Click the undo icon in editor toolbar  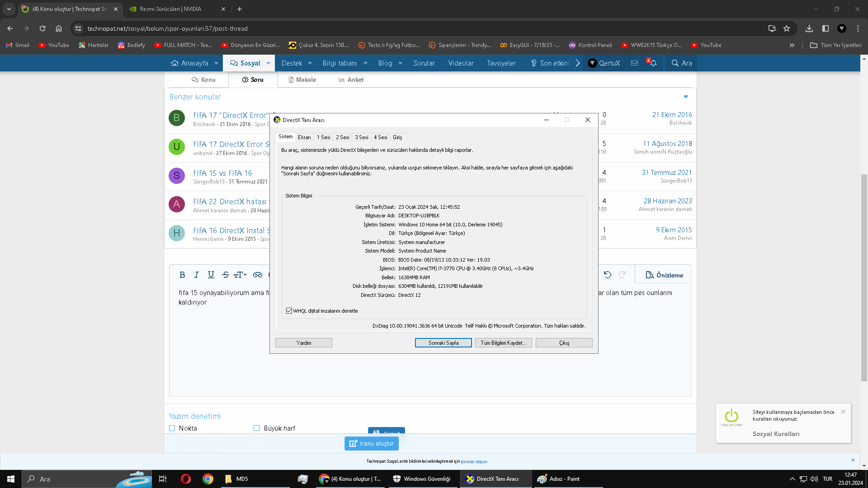click(608, 275)
